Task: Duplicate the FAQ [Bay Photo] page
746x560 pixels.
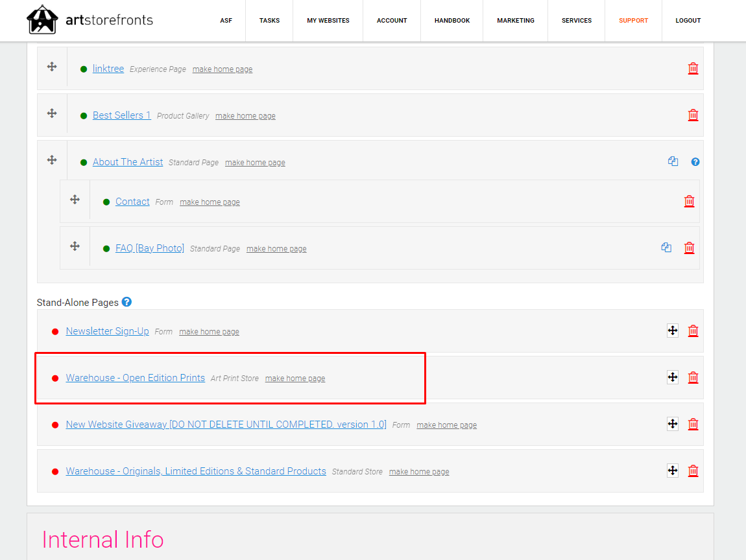Action: coord(666,248)
